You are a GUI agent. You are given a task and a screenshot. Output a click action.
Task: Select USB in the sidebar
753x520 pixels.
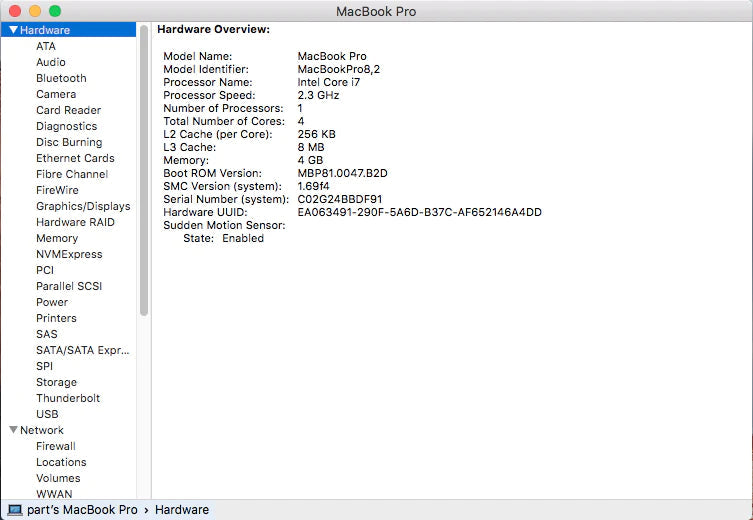coord(47,414)
